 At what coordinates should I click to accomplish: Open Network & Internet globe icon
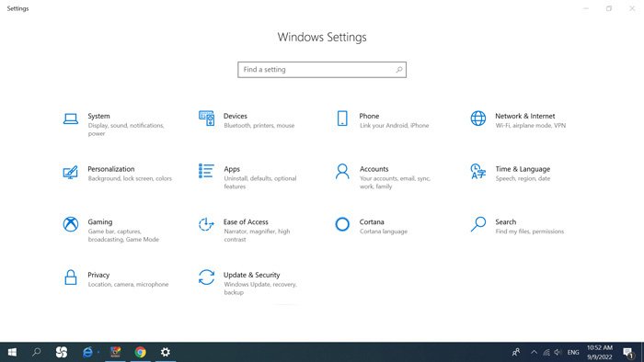tap(478, 119)
